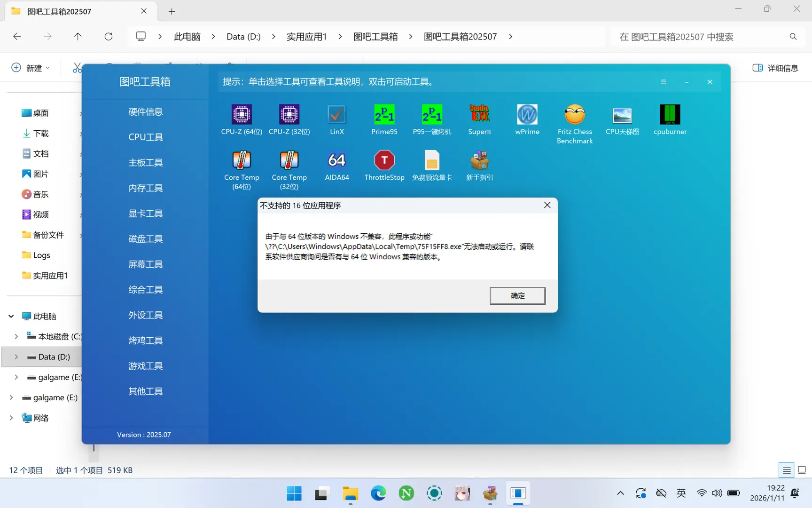Open the 游戏工具 category
This screenshot has width=812, height=508.
tap(146, 366)
